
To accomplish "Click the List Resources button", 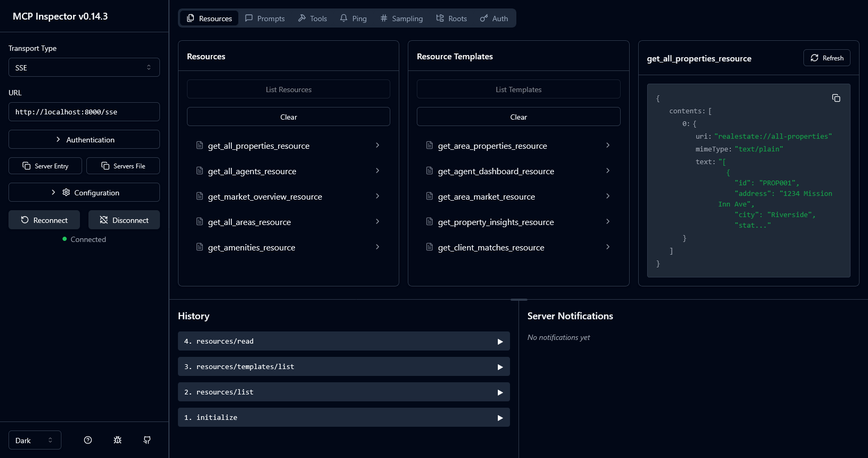I will point(289,89).
